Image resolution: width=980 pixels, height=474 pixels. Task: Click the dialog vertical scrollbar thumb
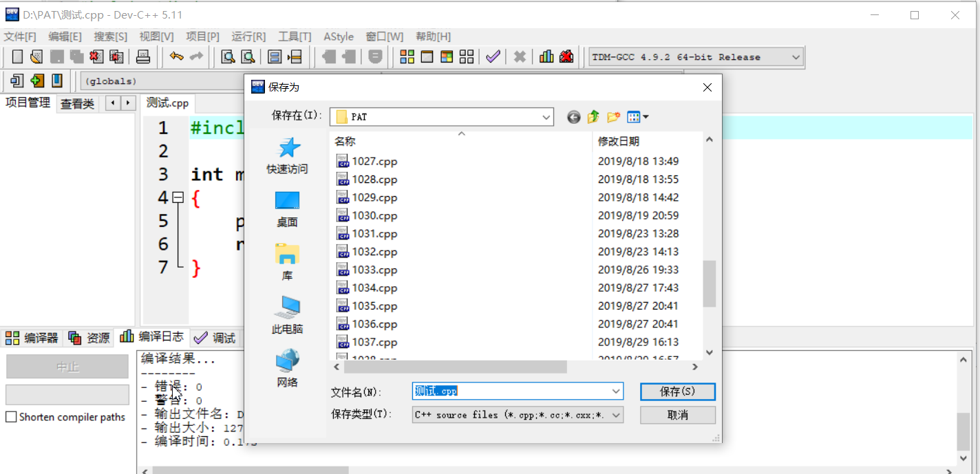click(x=710, y=283)
